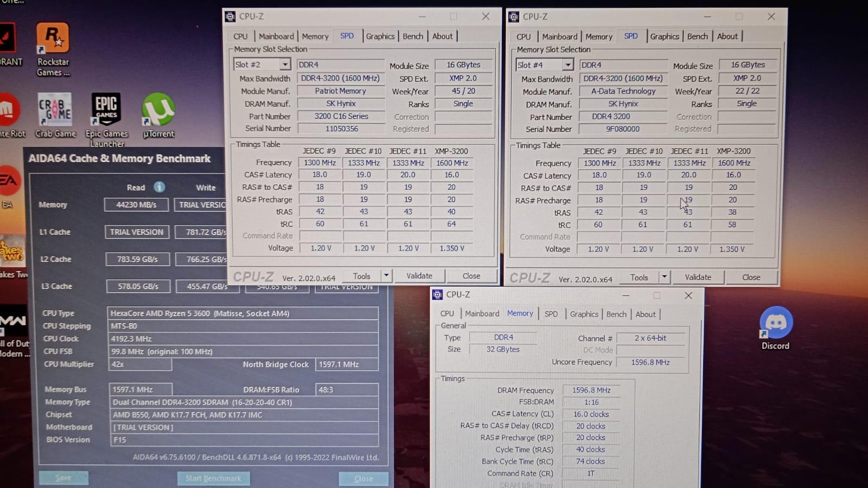Click the Size value 32 GBytes
Image resolution: width=868 pixels, height=488 pixels.
[x=503, y=349]
